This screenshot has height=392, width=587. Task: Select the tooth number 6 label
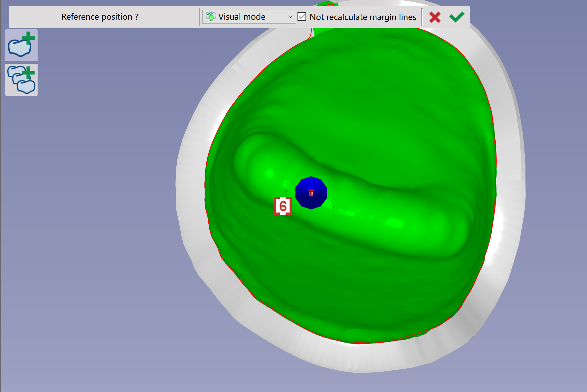283,206
